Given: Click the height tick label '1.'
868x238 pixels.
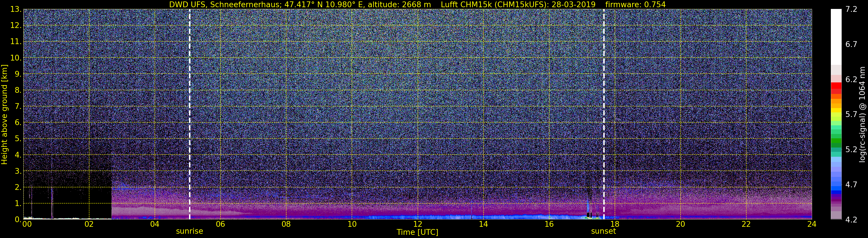Looking at the screenshot, I should (18, 203).
